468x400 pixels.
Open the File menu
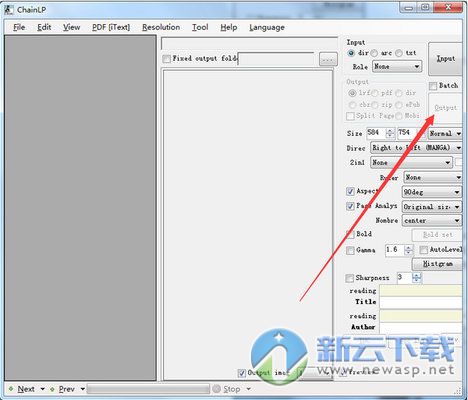pos(19,27)
